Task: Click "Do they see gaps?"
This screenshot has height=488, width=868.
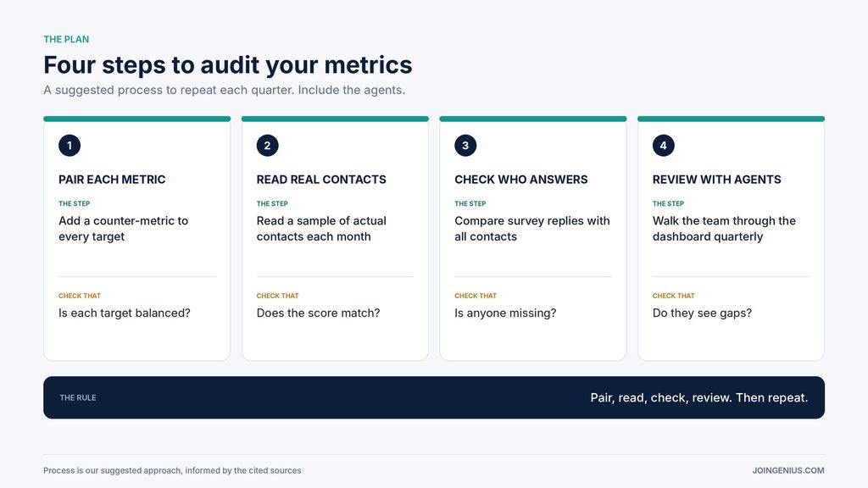Action: coord(702,313)
